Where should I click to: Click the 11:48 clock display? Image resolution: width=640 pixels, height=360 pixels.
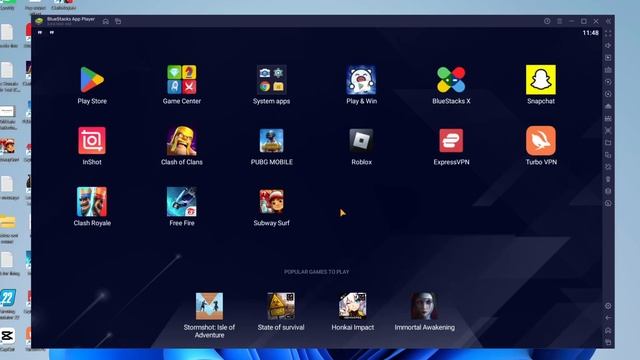[590, 33]
